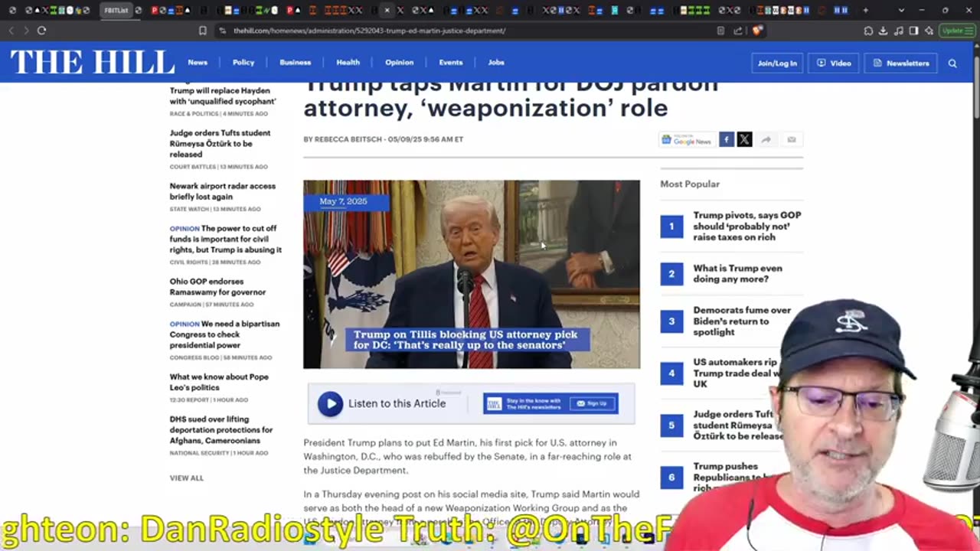The width and height of the screenshot is (980, 551).
Task: Open the Opinion menu
Action: tap(399, 63)
